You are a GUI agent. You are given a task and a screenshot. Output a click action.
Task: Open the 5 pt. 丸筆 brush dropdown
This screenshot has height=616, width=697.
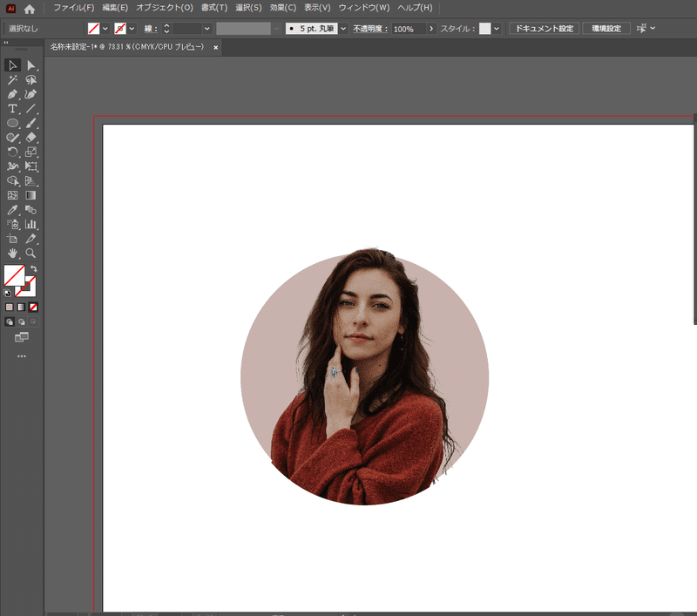(x=343, y=29)
